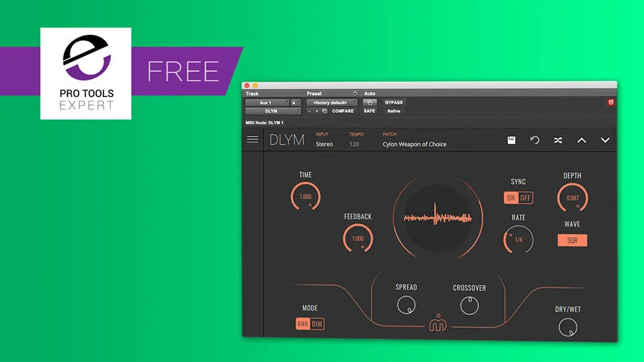The image size is (644, 362).
Task: Click the preset settings copy icon
Action: (324, 111)
